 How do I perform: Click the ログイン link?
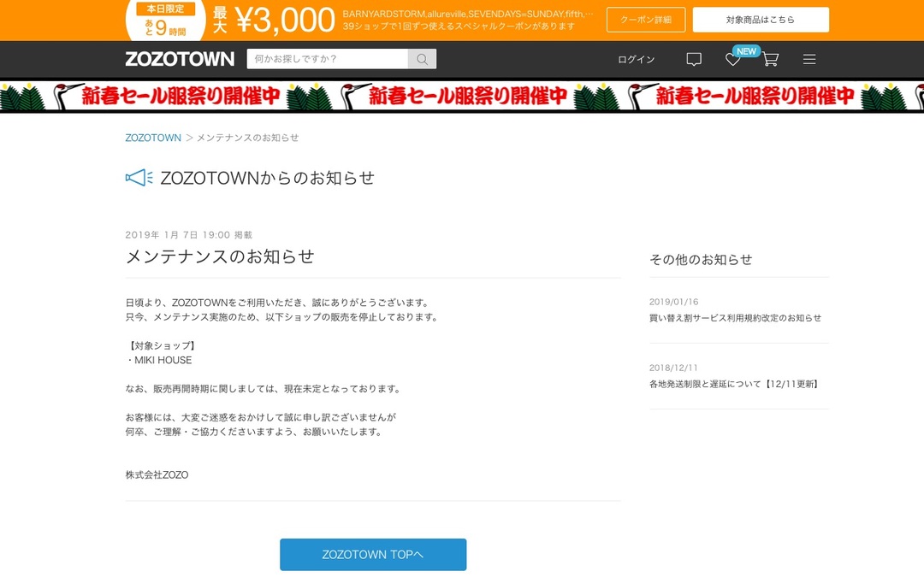pos(636,59)
